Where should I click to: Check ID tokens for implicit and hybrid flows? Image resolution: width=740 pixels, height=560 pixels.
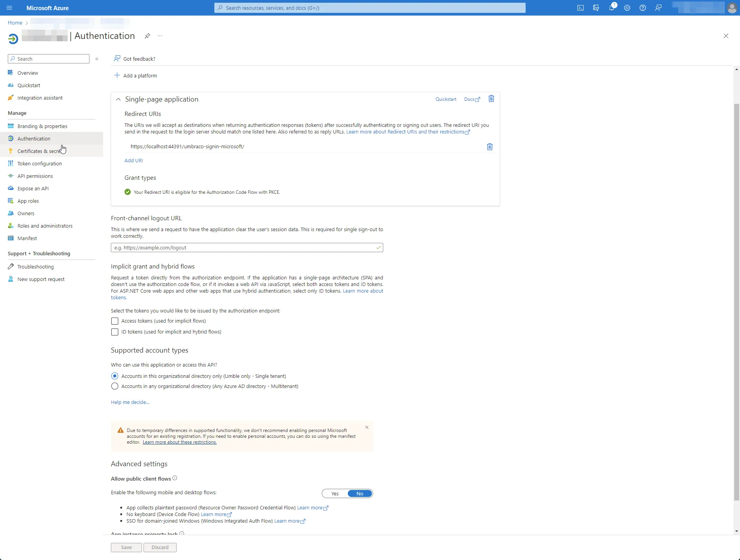[115, 332]
